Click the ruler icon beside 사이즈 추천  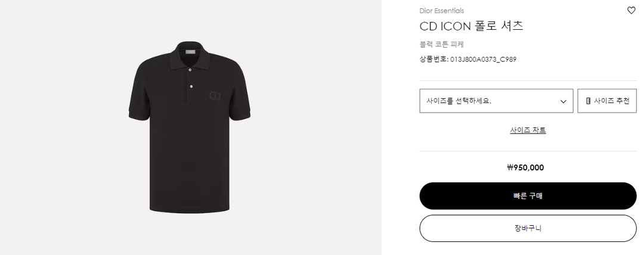(588, 101)
